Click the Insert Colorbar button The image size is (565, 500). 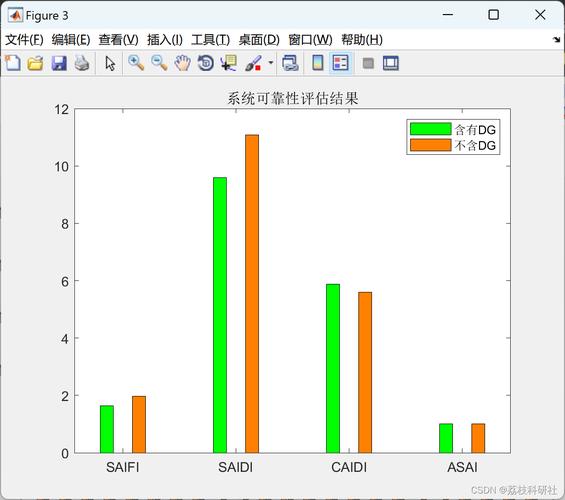click(x=317, y=63)
